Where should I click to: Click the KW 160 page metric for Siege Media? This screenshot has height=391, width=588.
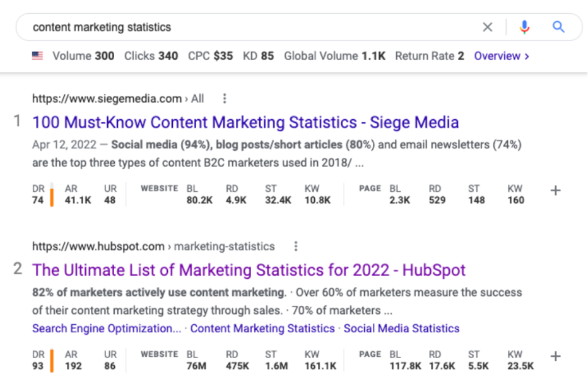[515, 194]
